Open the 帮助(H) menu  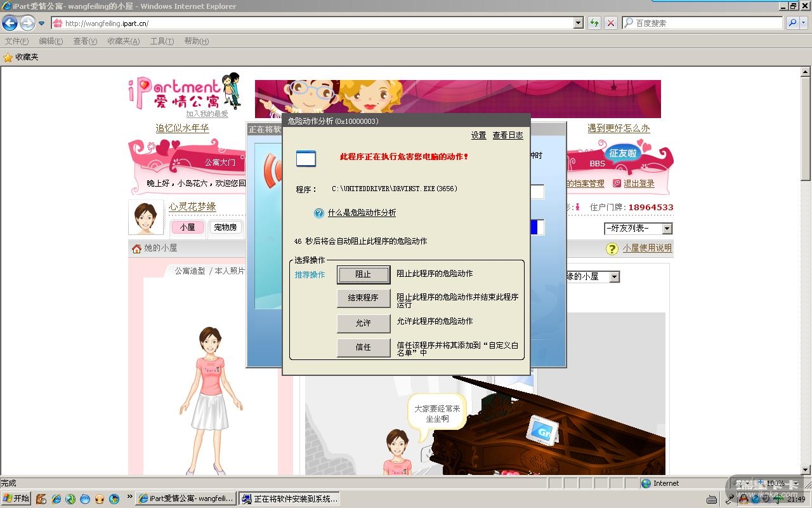tap(196, 41)
